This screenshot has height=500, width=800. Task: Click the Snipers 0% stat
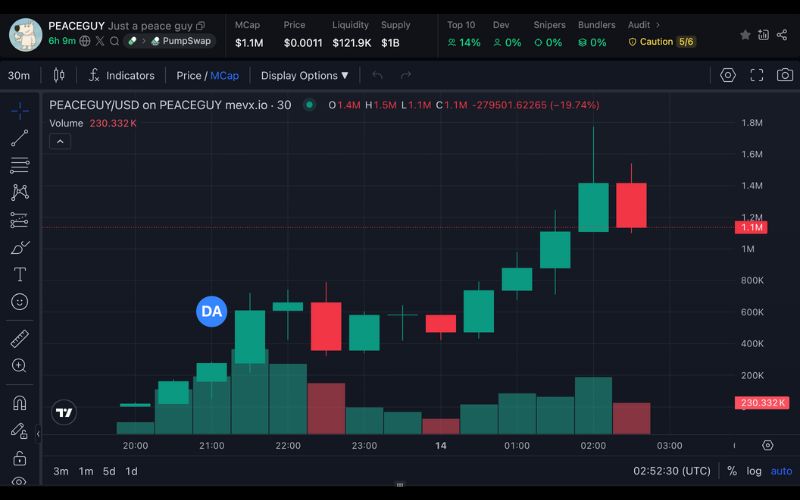(549, 34)
